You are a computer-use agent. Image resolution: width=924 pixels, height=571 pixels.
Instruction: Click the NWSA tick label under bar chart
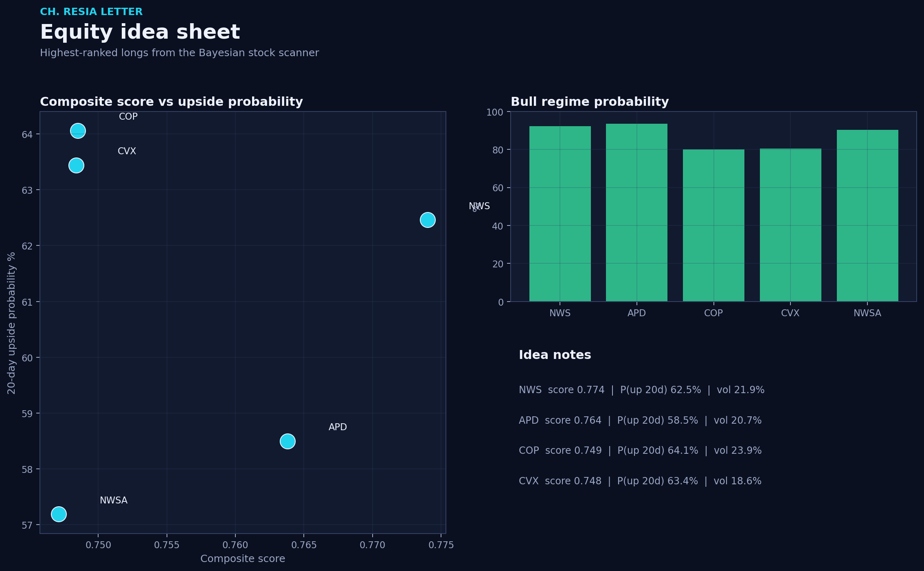(x=867, y=313)
